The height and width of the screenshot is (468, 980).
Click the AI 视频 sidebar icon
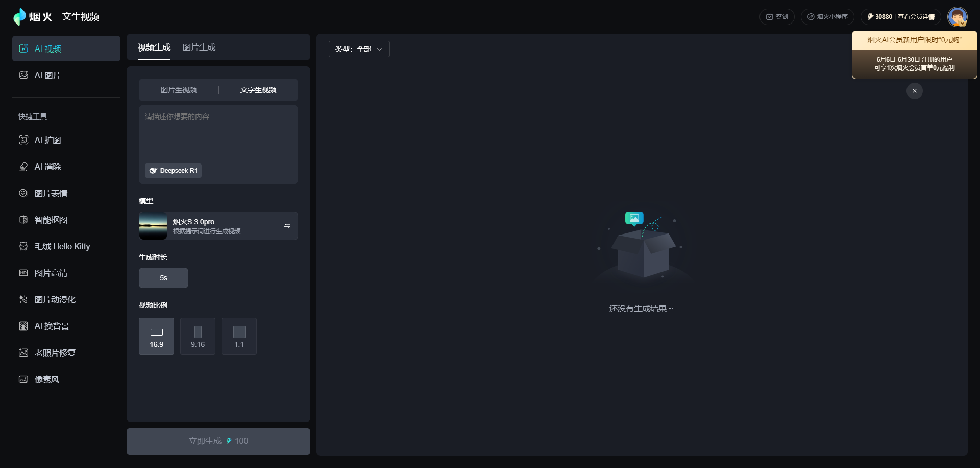tap(23, 49)
